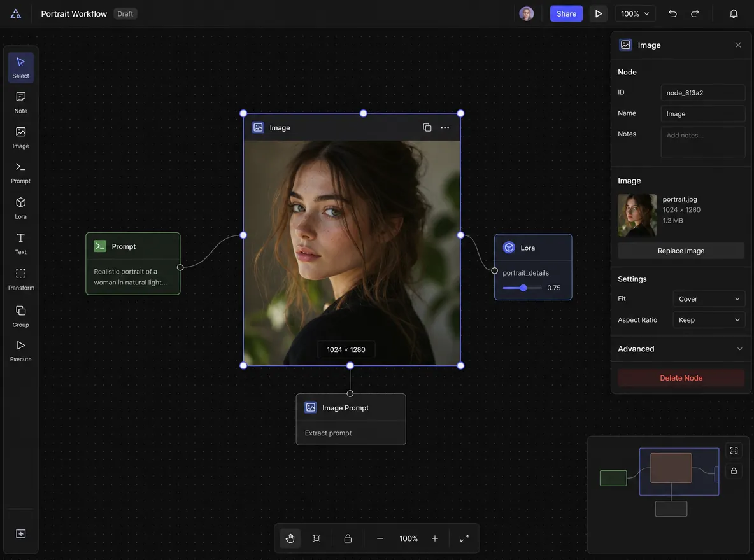Image resolution: width=754 pixels, height=560 pixels.
Task: Click the Group tool
Action: click(20, 316)
